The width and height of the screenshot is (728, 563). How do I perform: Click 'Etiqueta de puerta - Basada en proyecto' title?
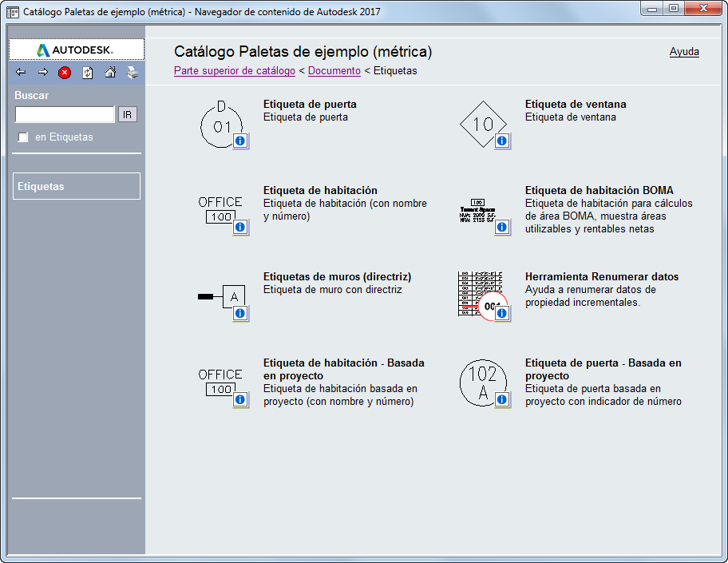(x=603, y=369)
